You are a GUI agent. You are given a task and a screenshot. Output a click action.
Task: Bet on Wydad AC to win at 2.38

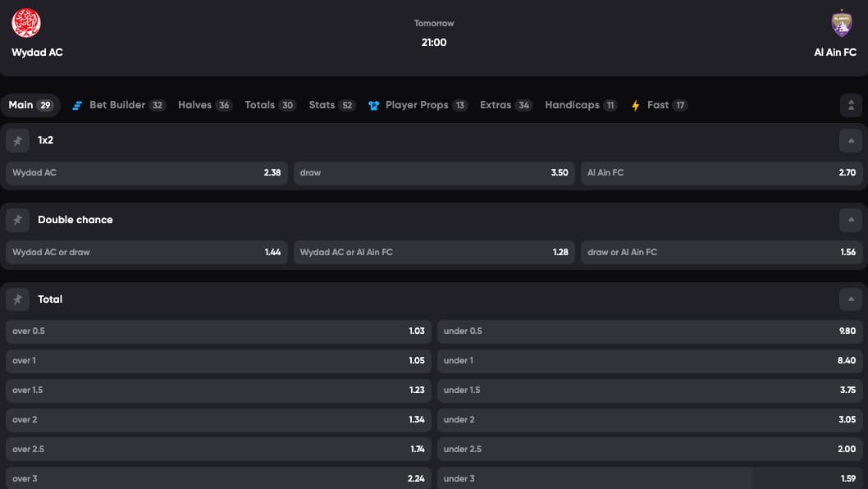pyautogui.click(x=147, y=173)
